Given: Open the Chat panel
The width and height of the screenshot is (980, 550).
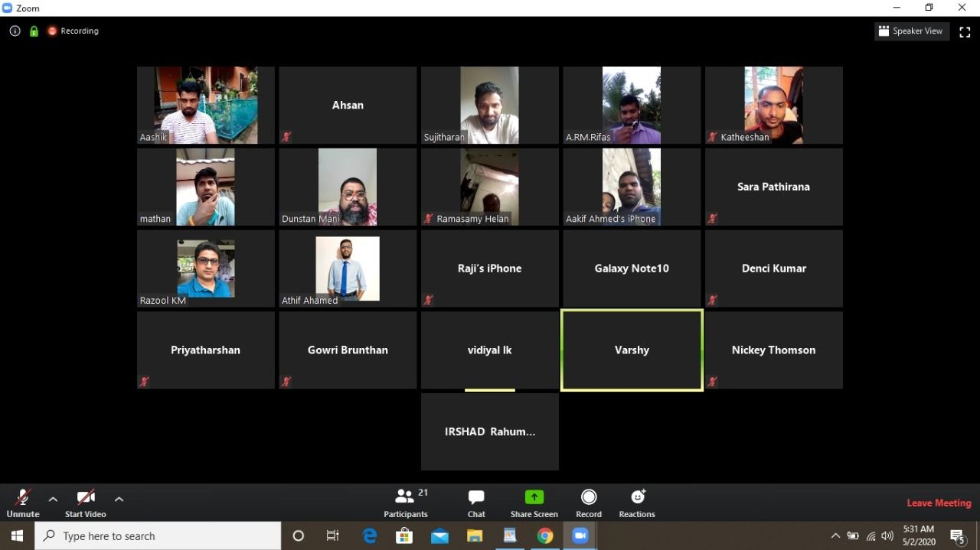Looking at the screenshot, I should click(476, 503).
